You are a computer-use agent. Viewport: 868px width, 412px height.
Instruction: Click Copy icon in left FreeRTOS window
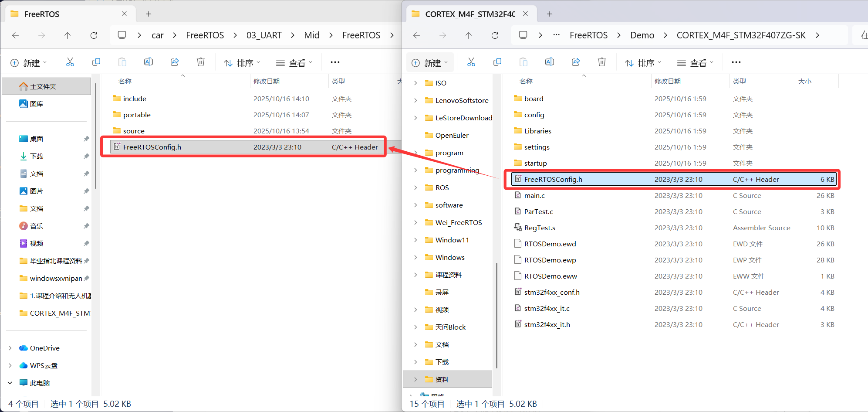pyautogui.click(x=96, y=62)
